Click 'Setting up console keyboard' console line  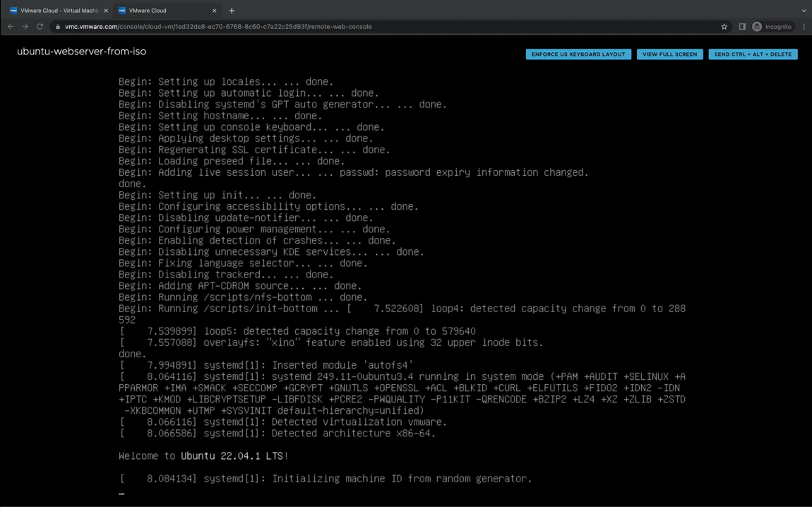click(x=251, y=127)
